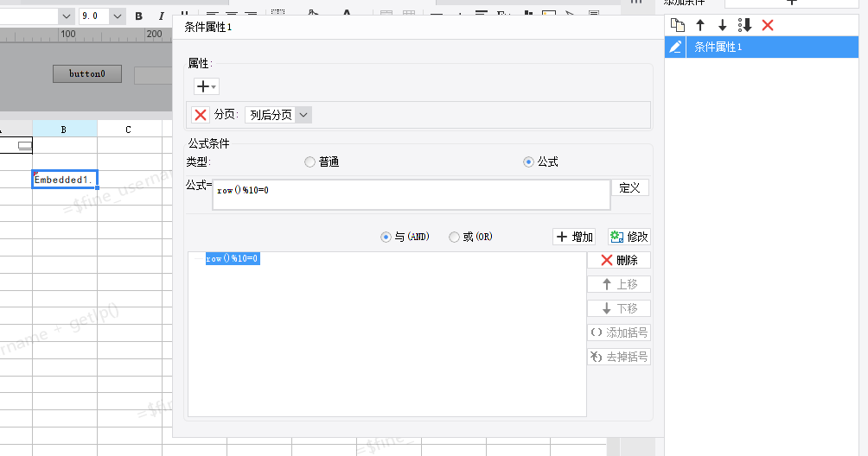Delete condition with the red X in list toolbar
This screenshot has height=456, width=868.
[767, 26]
